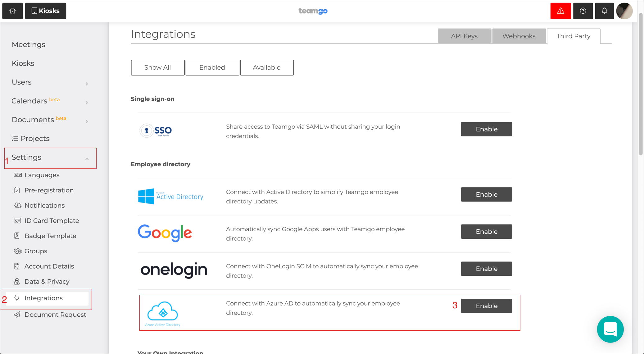Viewport: 644px width, 354px height.
Task: Select the Show All filter tab
Action: click(157, 67)
